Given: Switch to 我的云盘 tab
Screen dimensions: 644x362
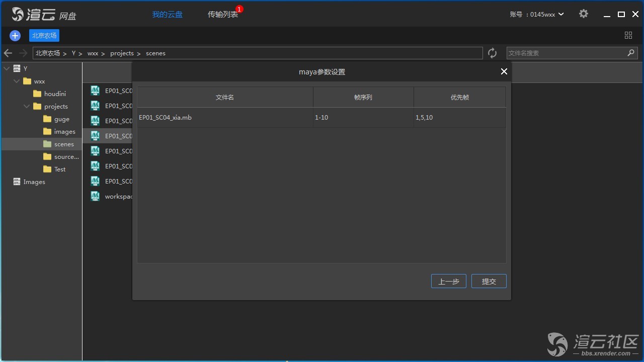Looking at the screenshot, I should pos(168,15).
